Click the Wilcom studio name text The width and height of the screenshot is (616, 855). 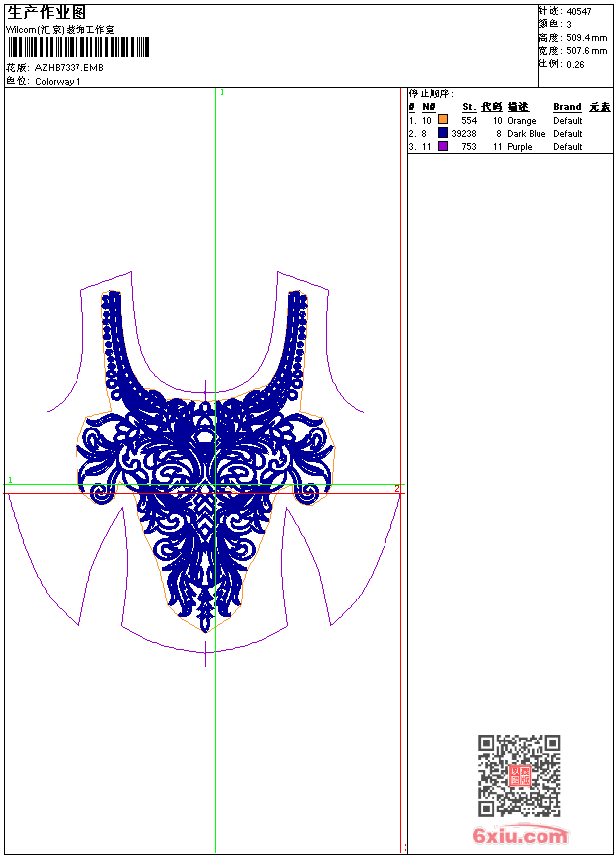[x=61, y=30]
